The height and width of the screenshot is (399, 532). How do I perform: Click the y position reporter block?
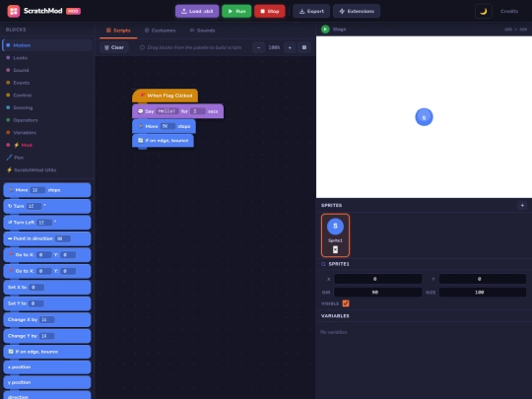tap(47, 382)
